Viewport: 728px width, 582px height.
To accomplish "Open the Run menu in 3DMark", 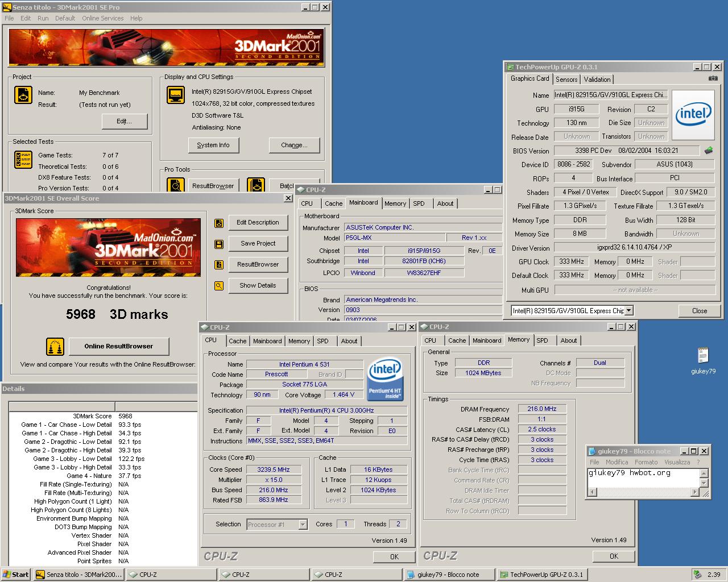I will coord(43,18).
